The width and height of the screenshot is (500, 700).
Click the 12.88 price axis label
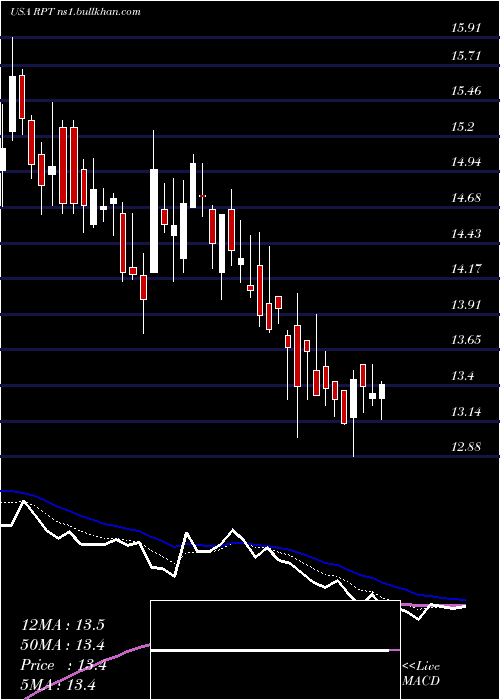(466, 446)
